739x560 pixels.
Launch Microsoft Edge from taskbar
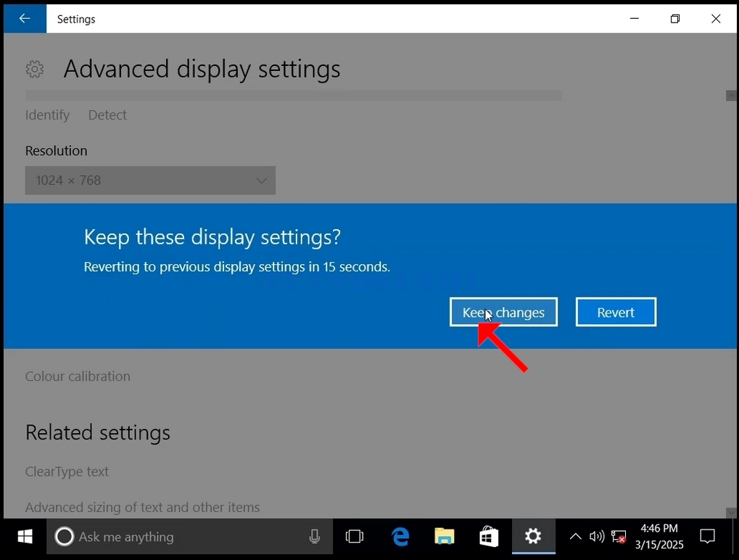[400, 537]
